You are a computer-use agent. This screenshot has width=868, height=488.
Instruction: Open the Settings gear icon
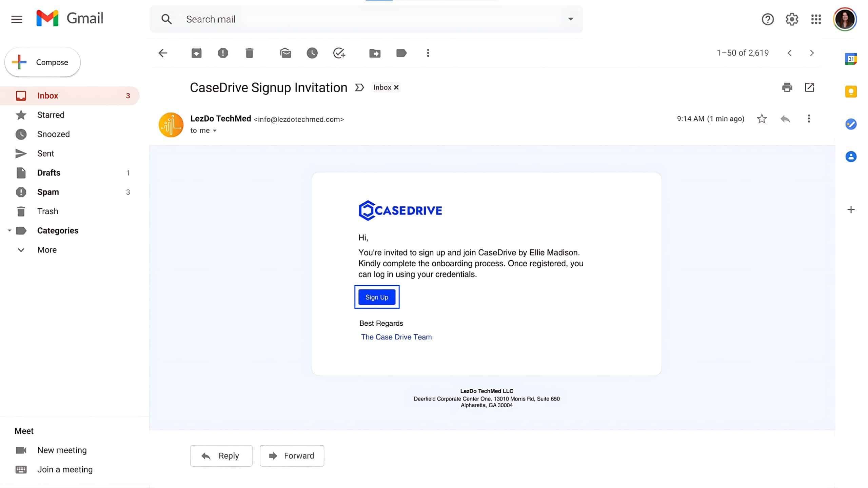pos(792,19)
